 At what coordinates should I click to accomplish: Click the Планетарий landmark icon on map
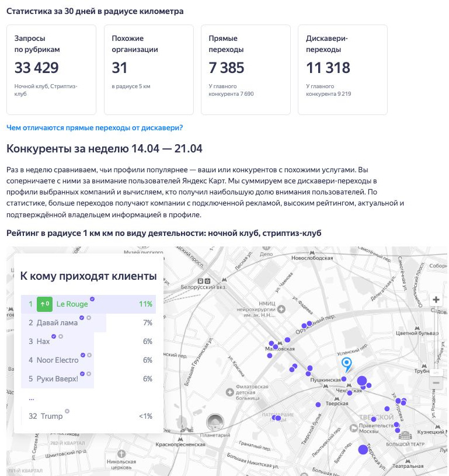click(215, 422)
